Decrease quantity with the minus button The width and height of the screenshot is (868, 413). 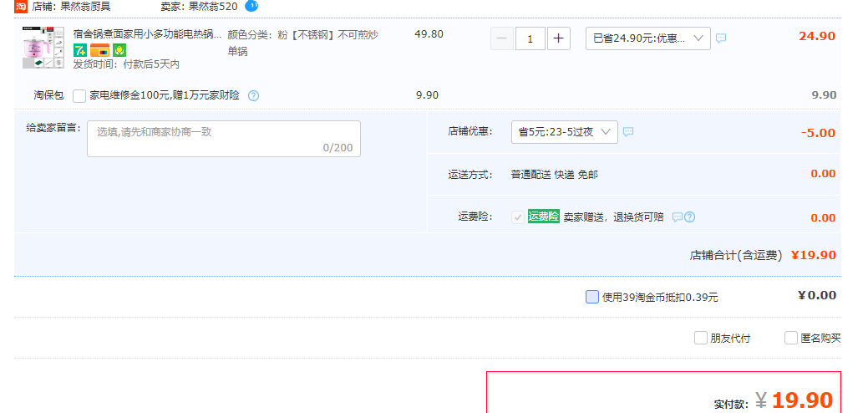[x=502, y=38]
